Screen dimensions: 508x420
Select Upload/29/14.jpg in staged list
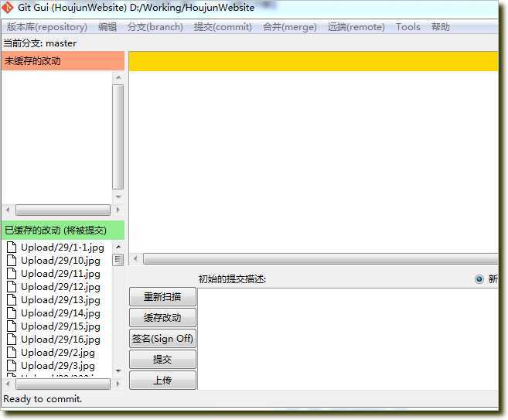[60, 313]
